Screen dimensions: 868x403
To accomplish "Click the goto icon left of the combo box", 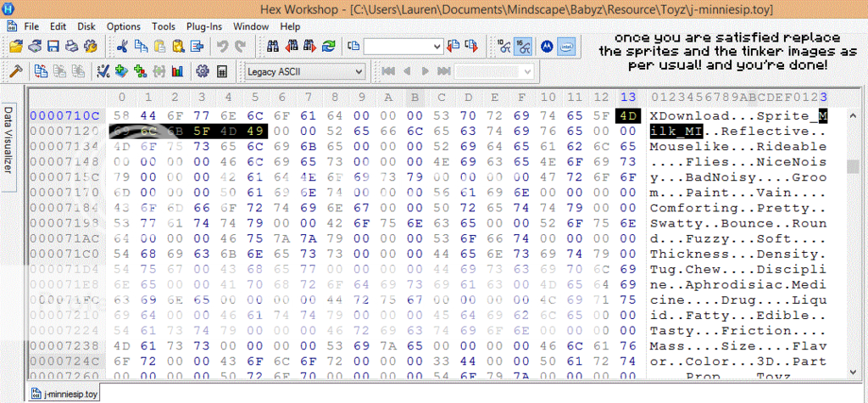I will click(x=353, y=47).
